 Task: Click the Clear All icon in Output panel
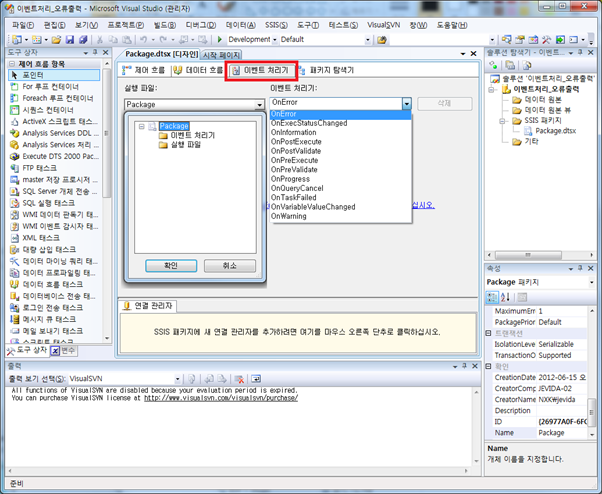(x=239, y=379)
